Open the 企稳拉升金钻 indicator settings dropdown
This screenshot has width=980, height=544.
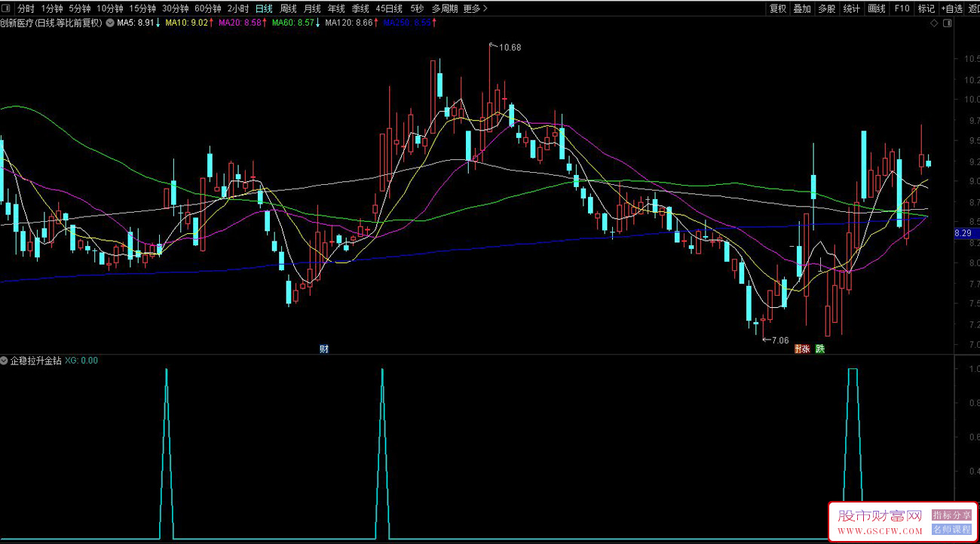coord(5,361)
